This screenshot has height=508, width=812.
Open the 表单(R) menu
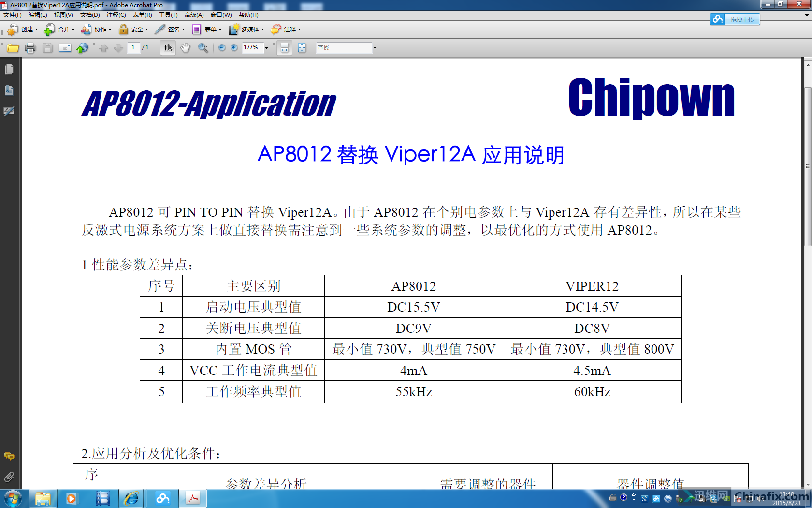point(142,15)
